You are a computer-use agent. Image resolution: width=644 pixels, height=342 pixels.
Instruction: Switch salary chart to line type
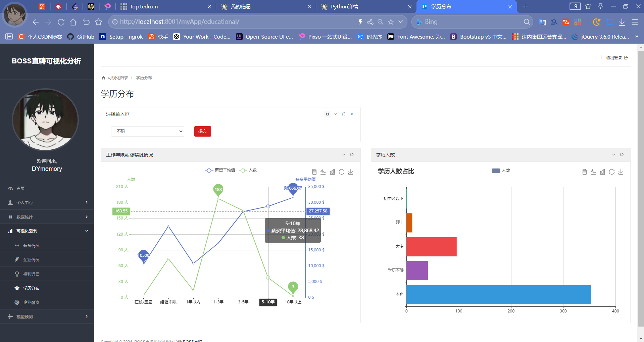click(x=323, y=172)
